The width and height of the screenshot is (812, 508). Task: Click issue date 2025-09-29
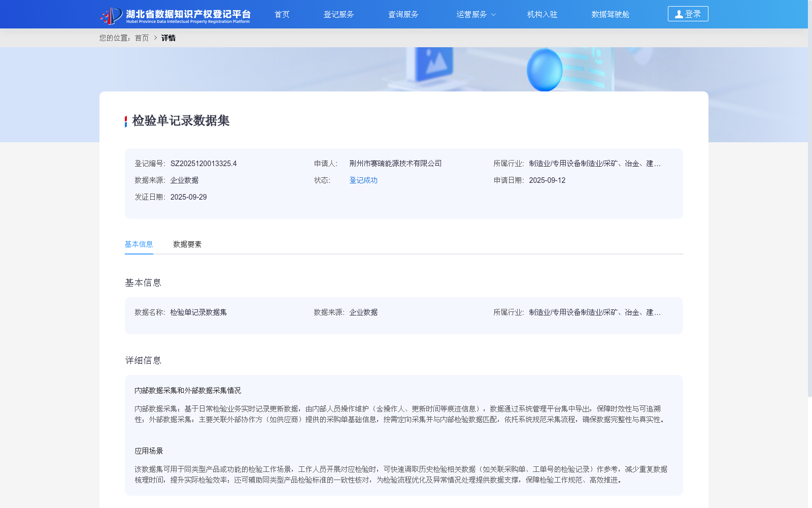point(188,197)
